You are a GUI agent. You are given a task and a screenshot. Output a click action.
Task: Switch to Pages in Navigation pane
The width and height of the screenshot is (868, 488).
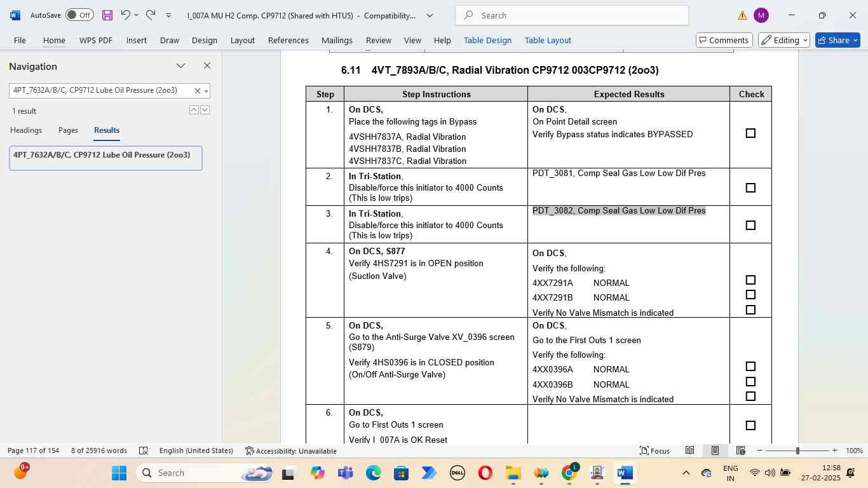68,130
